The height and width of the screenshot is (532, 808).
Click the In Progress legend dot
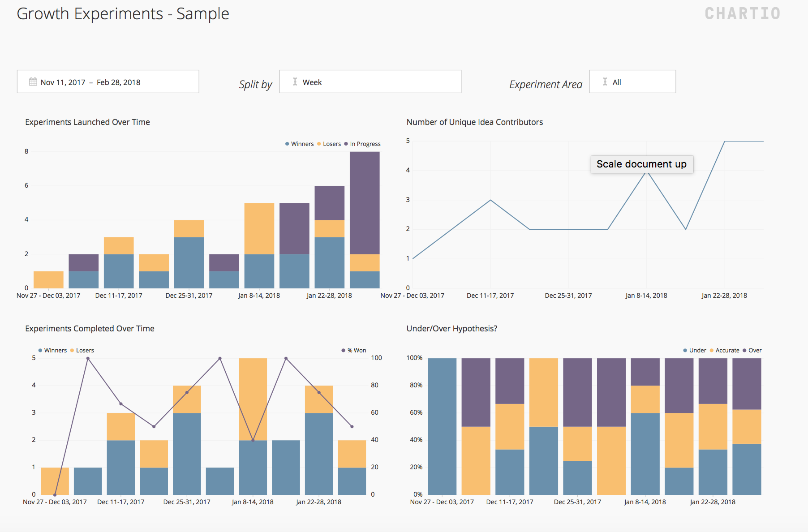click(x=346, y=144)
